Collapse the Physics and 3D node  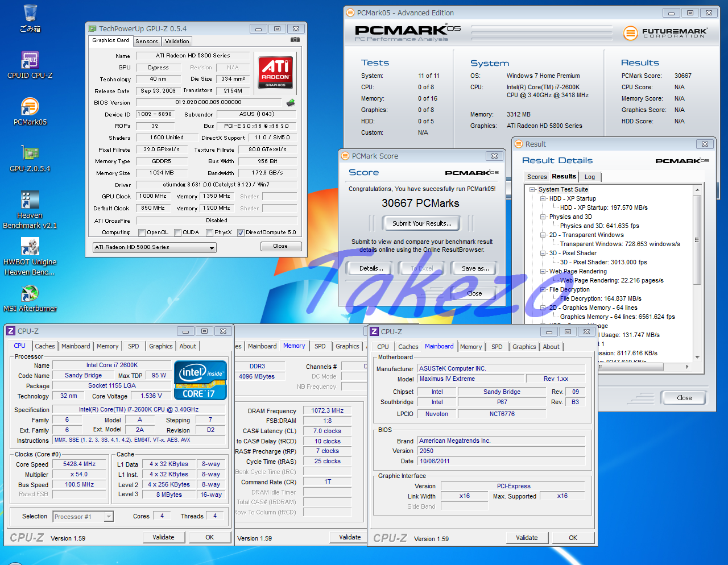pos(543,217)
